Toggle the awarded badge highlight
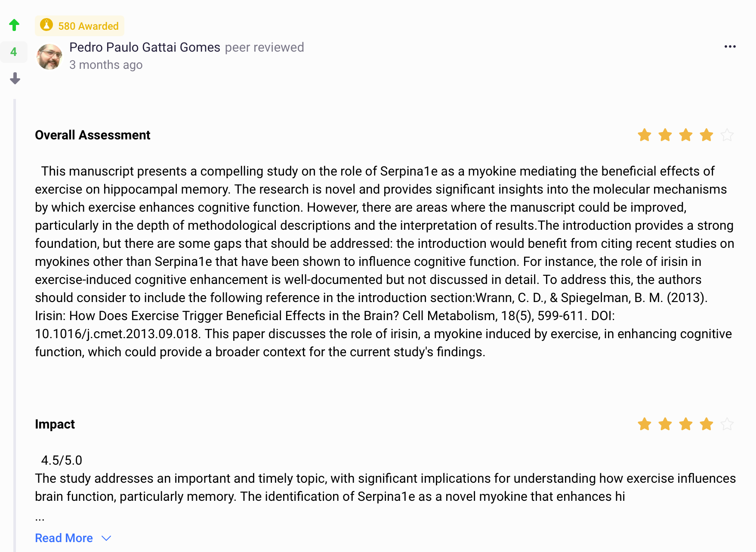 tap(80, 26)
